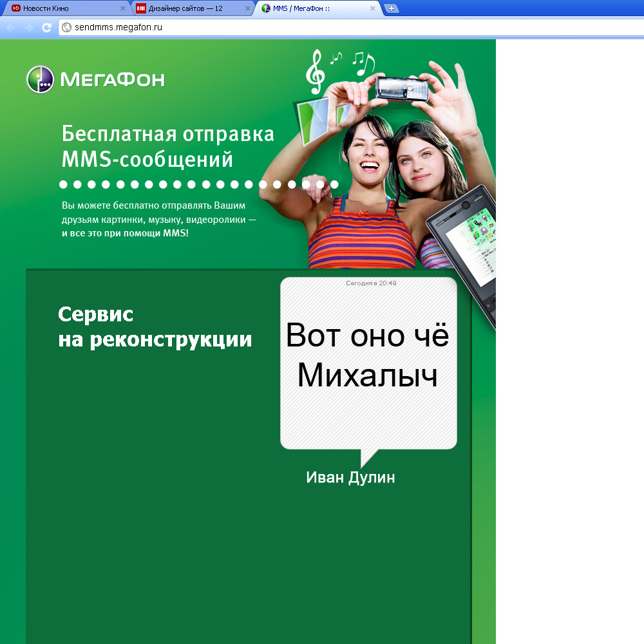Click the sender name Иван Дулин
This screenshot has width=644, height=644.
350,478
